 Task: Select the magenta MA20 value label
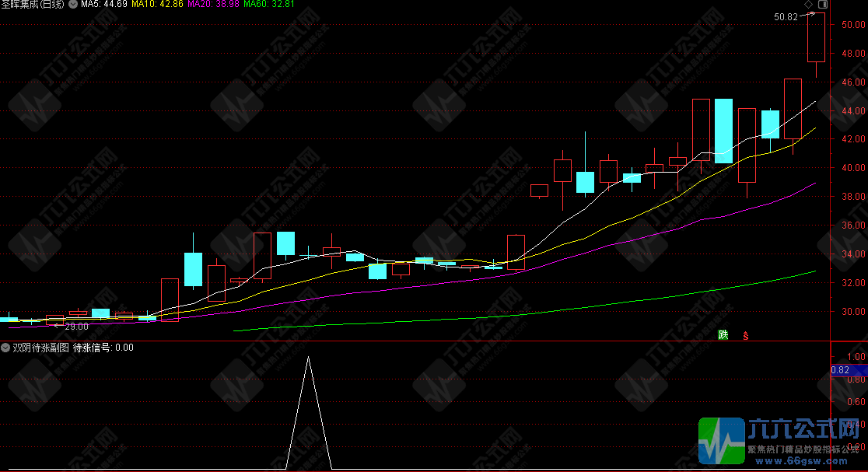(x=213, y=5)
